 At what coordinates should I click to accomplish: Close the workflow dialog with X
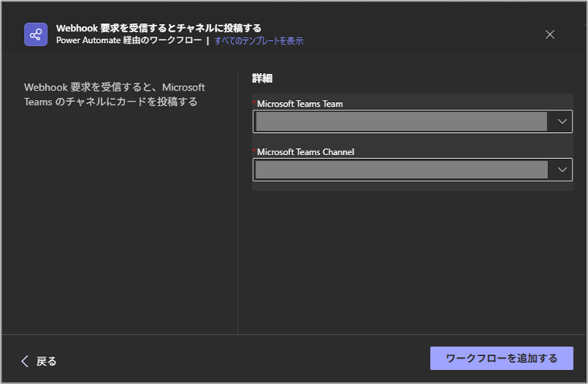(550, 35)
